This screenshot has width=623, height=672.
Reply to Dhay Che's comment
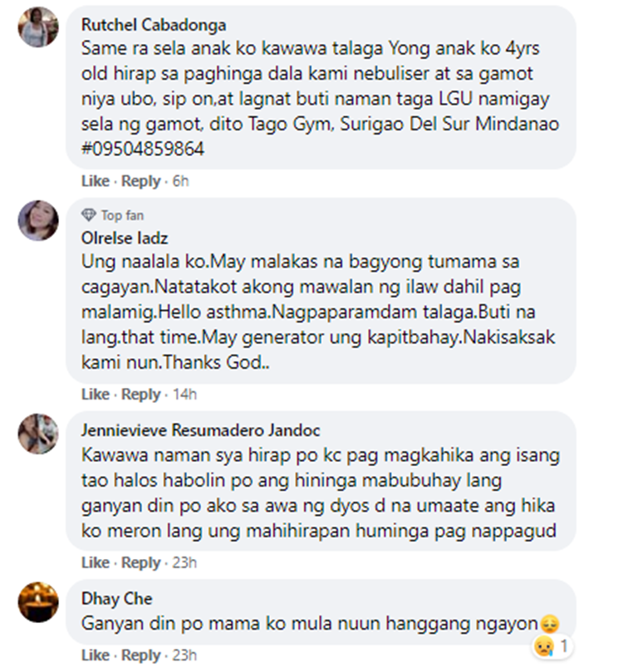click(x=141, y=655)
